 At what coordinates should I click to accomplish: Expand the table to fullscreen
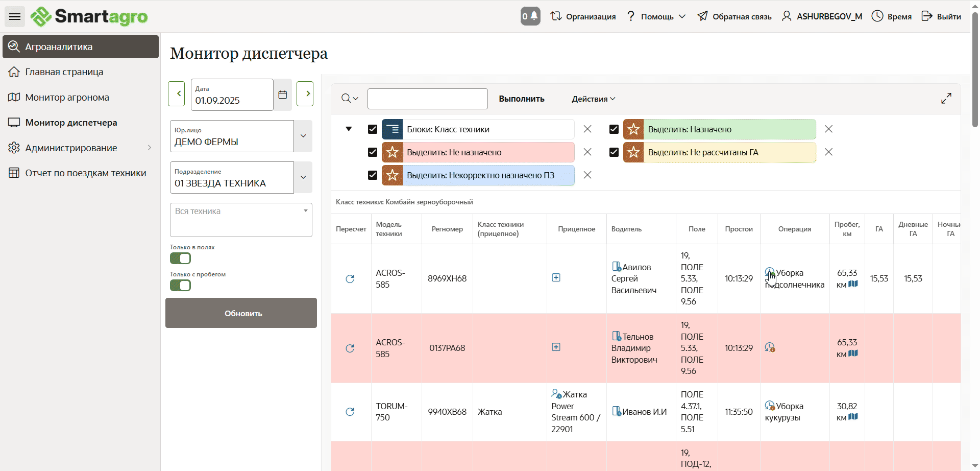pos(946,98)
